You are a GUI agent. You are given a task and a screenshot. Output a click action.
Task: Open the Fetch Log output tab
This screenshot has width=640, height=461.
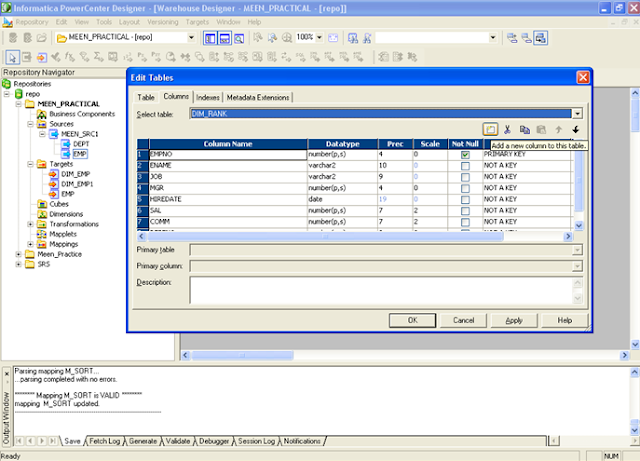(104, 441)
